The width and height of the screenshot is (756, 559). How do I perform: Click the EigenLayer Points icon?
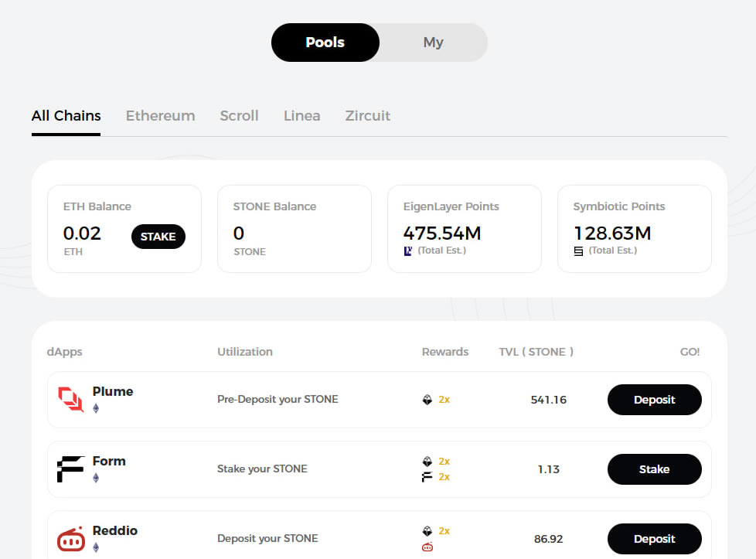[409, 251]
